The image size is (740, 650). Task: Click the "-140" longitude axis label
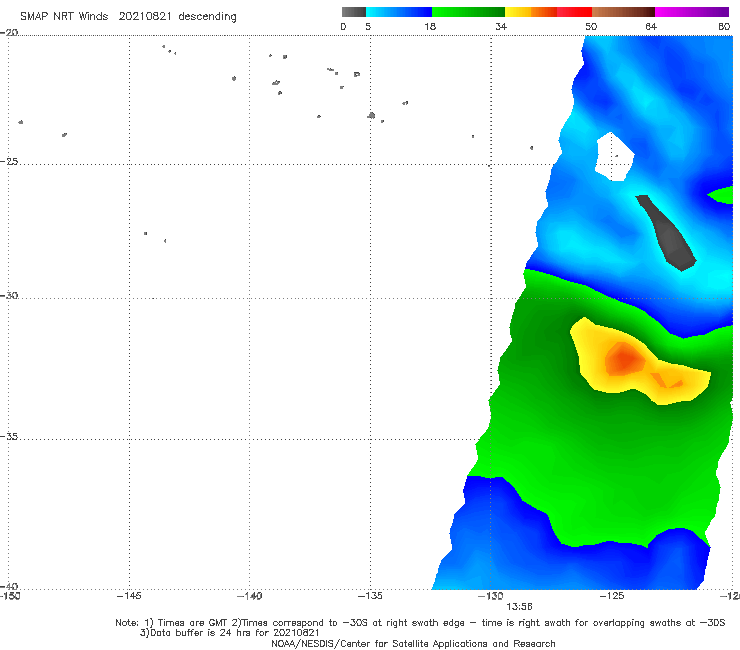(x=249, y=596)
